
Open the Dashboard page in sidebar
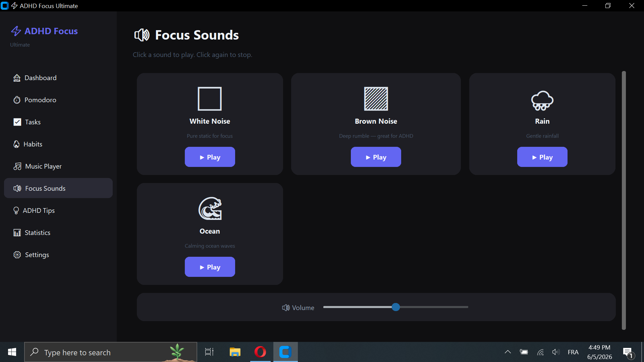tap(58, 78)
